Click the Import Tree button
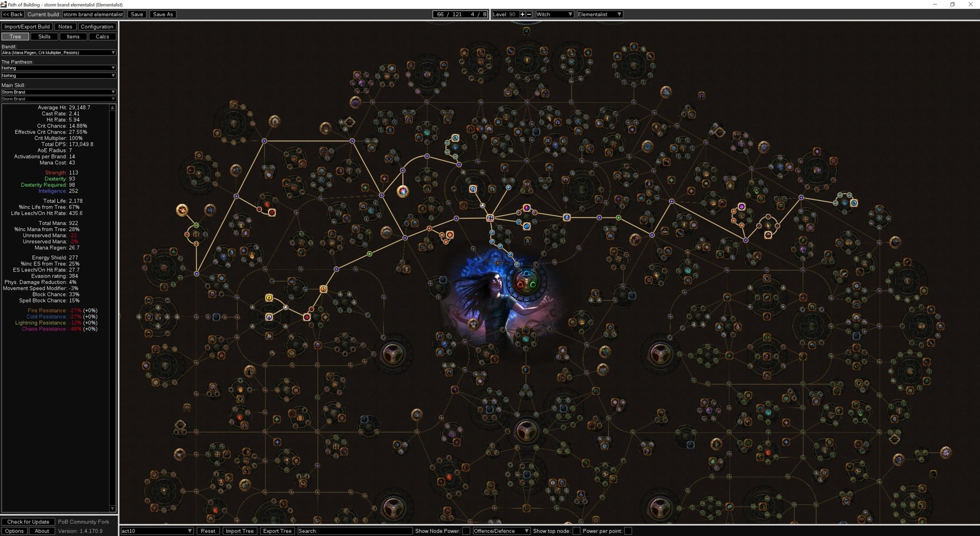Viewport: 980px width, 536px height. [239, 531]
